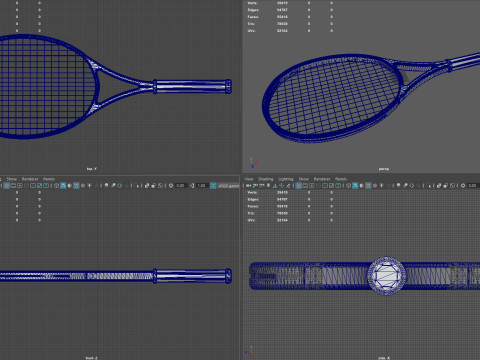Toggle X-Ray Joints in side panel toolbar
Image resolution: width=480 pixels, height=360 pixels.
(452, 186)
